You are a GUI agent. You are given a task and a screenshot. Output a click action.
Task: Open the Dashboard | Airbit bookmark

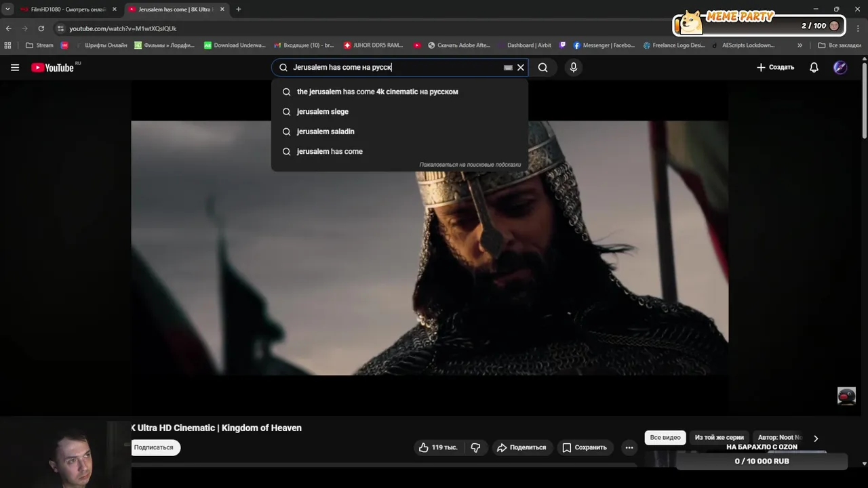point(524,45)
